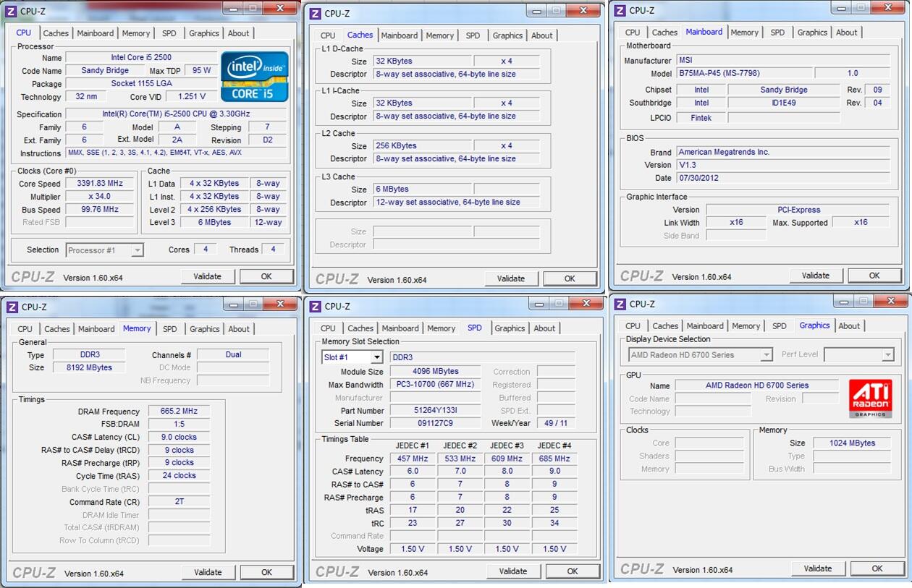This screenshot has height=588, width=912.
Task: Open the SPD tab in the Caches window
Action: click(473, 35)
